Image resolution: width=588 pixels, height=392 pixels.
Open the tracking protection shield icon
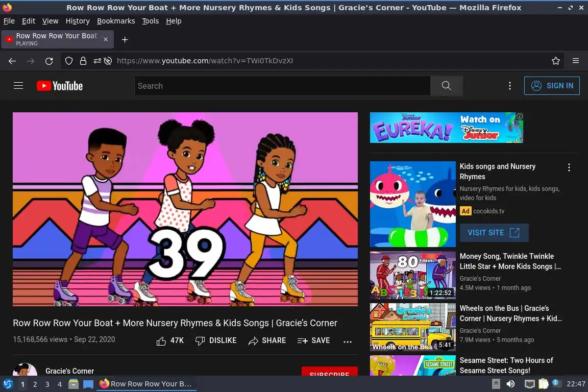(x=68, y=61)
